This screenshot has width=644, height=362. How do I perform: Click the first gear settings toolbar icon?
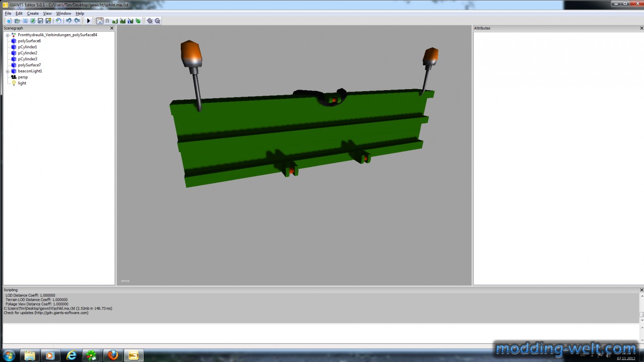pyautogui.click(x=150, y=21)
